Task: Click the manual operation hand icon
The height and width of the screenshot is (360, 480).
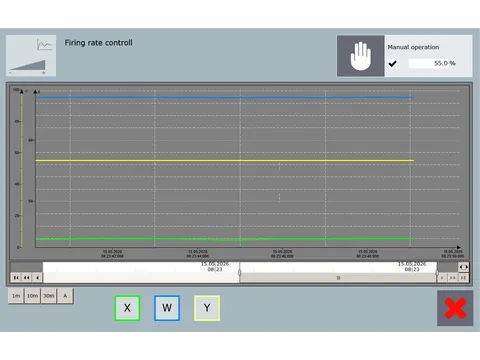Action: (x=361, y=56)
